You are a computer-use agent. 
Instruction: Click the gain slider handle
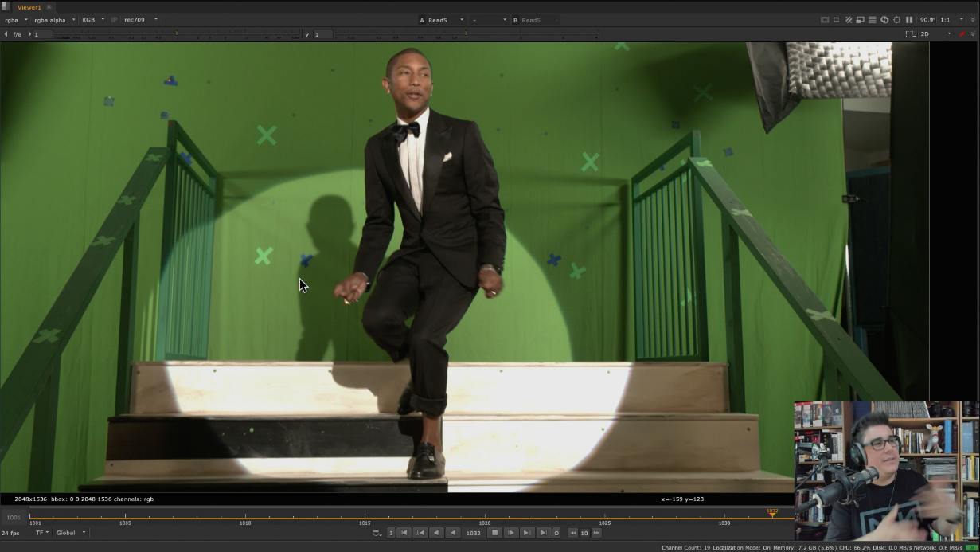pos(177,34)
